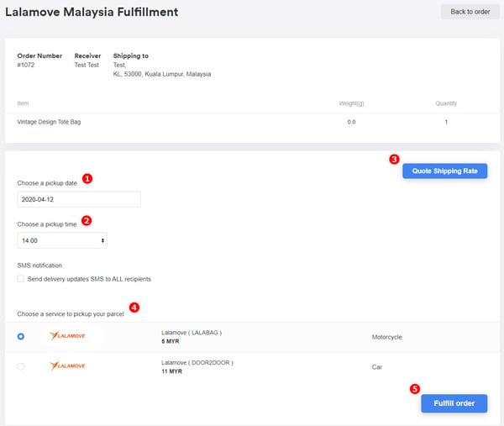Select the Lalamove LALABAG Motorcycle radio option
The width and height of the screenshot is (504, 426).
(x=21, y=337)
